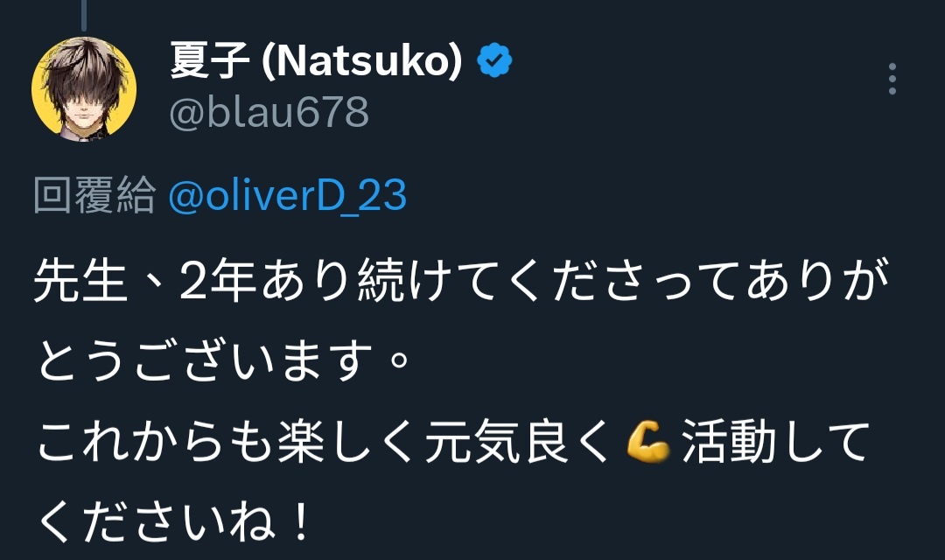The width and height of the screenshot is (945, 560).
Task: Click the kanji name 夏子
Action: [210, 60]
